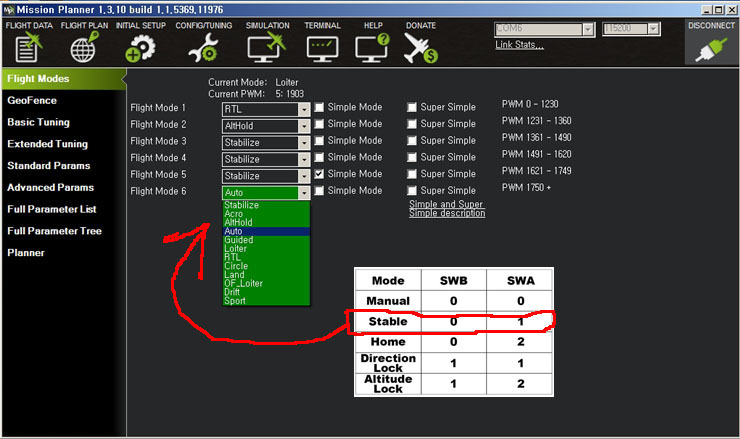This screenshot has width=740, height=439.
Task: Select Loiter in the dropdown list
Action: pyautogui.click(x=266, y=248)
